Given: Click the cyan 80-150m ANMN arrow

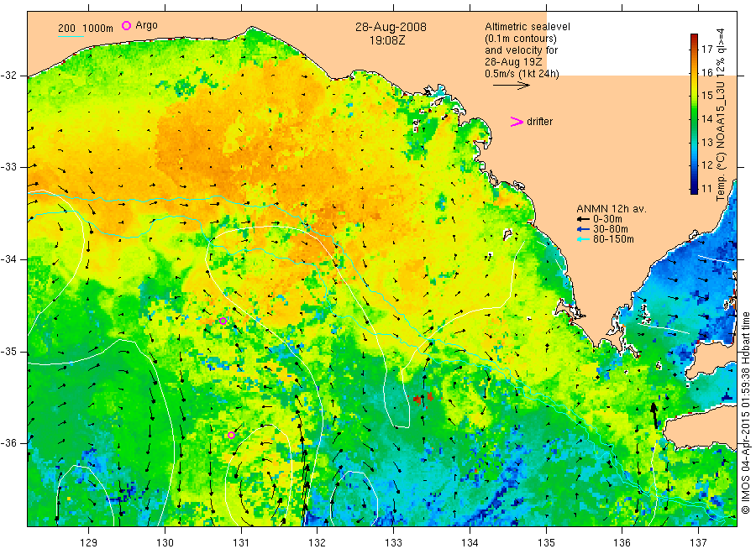Looking at the screenshot, I should [x=584, y=239].
